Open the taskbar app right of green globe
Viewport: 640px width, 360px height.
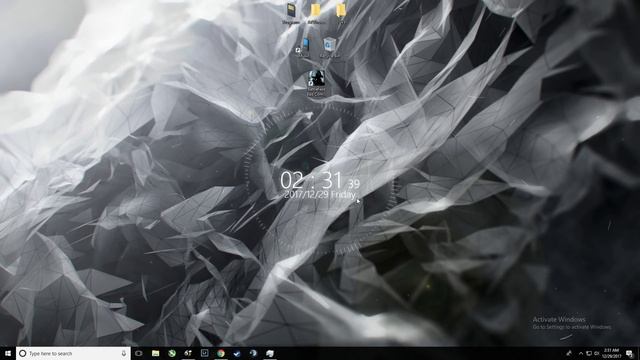tap(188, 353)
